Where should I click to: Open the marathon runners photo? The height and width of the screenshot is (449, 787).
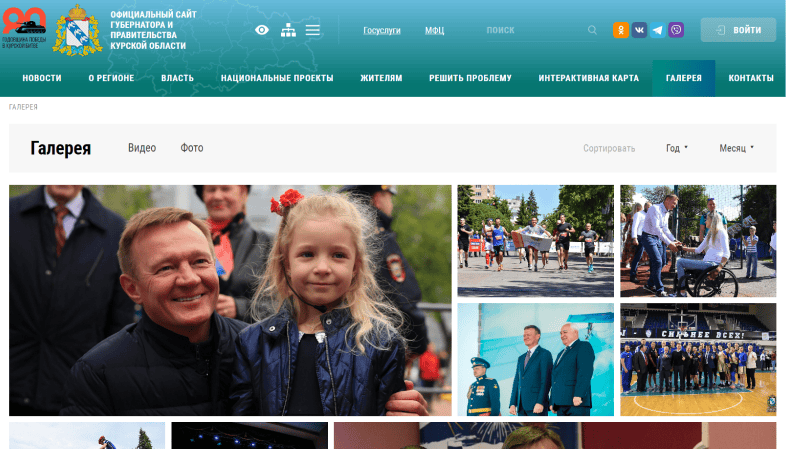coord(535,241)
